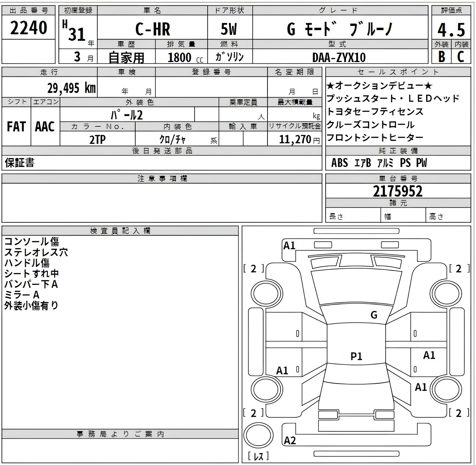Select inspector note バンパー下A
The image size is (476, 465).
click(x=31, y=284)
